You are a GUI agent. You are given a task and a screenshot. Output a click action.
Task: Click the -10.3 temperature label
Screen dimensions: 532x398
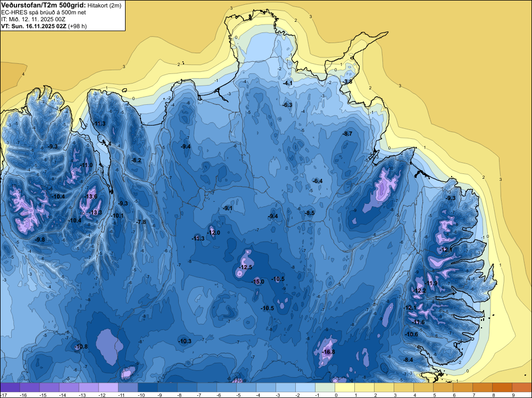(185, 342)
